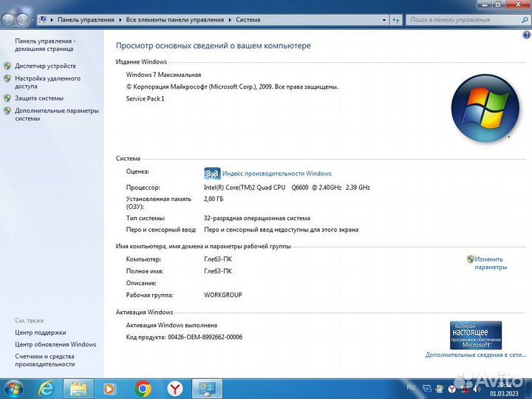Open Счетчики и средства производительности link
The image size is (532, 399).
tap(45, 361)
